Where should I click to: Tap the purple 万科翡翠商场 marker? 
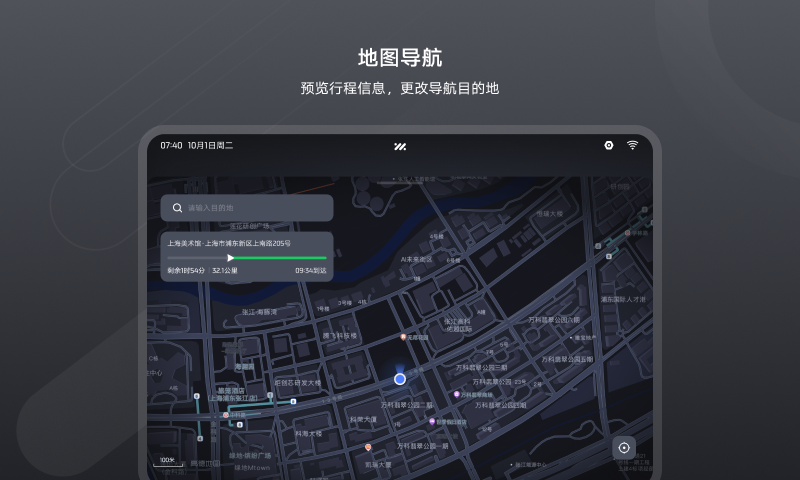457,394
